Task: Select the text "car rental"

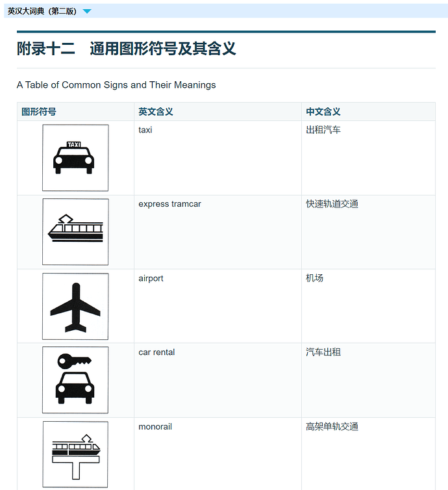Action: coord(156,352)
